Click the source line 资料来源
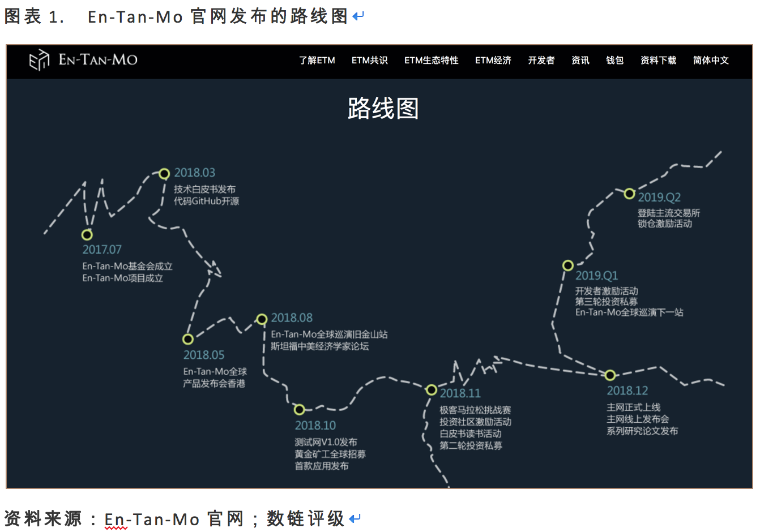 43,518
